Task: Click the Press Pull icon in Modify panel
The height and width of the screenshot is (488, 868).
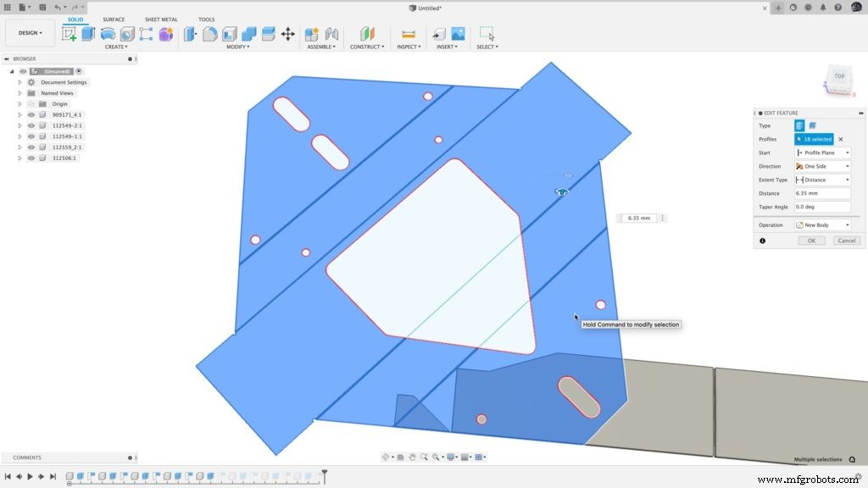Action: click(x=190, y=32)
